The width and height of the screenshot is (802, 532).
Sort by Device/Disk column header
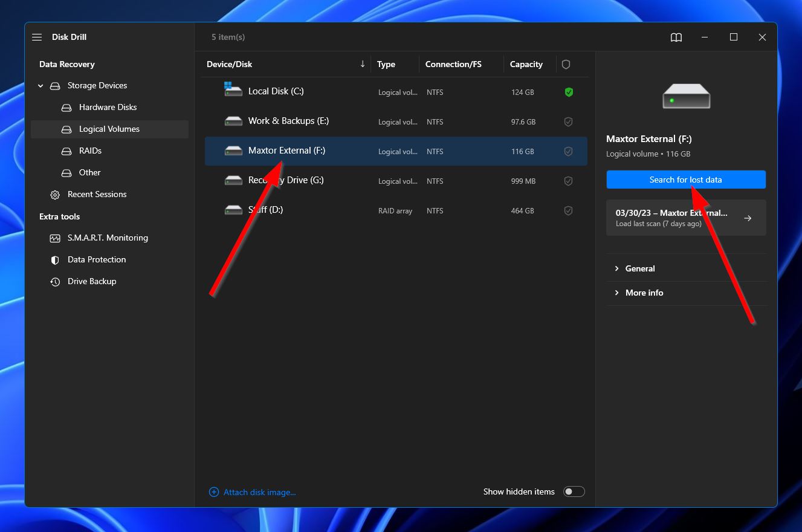pos(286,64)
